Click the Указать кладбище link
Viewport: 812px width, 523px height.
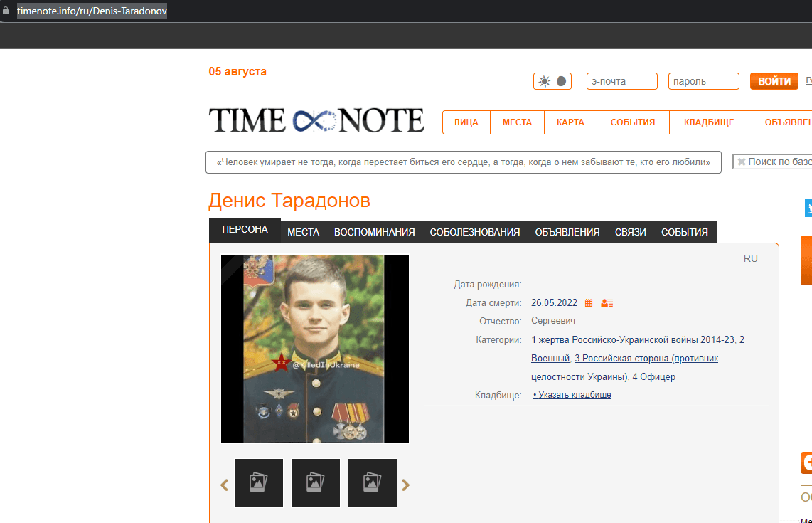pyautogui.click(x=572, y=395)
